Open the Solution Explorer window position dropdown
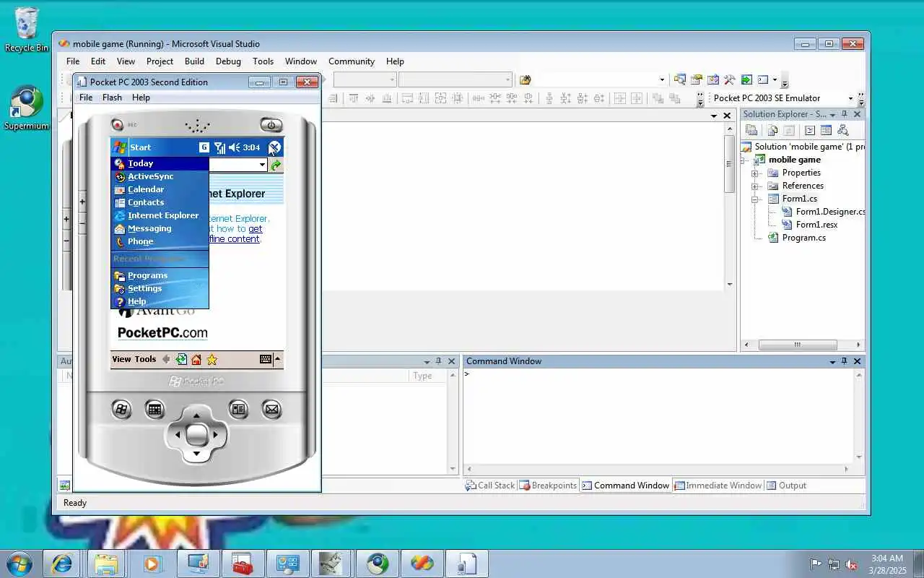This screenshot has width=924, height=578. 832,115
